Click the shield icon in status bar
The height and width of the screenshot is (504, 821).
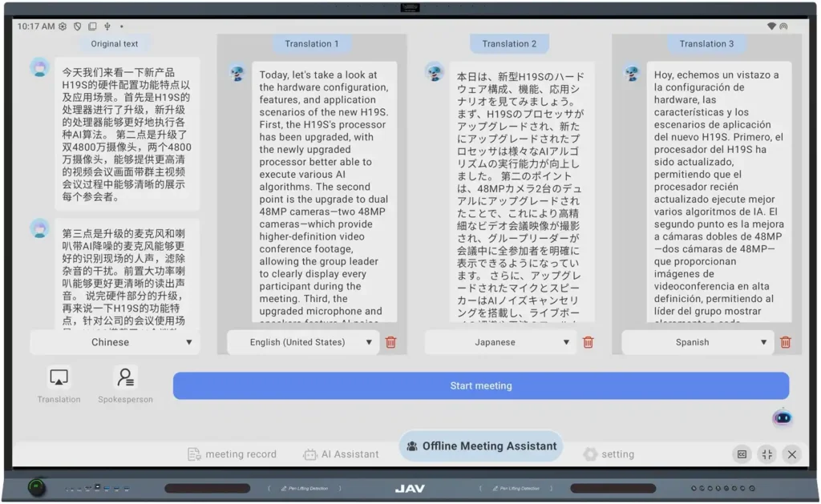78,26
